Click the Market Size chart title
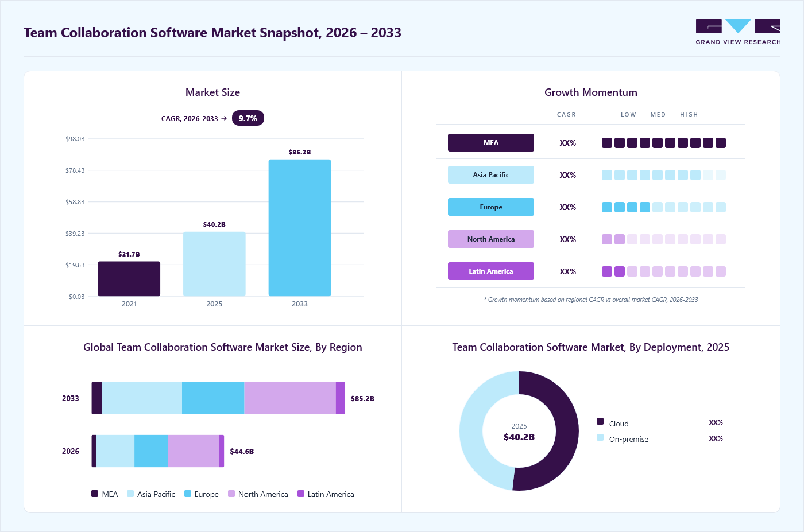The image size is (804, 532). click(x=212, y=92)
